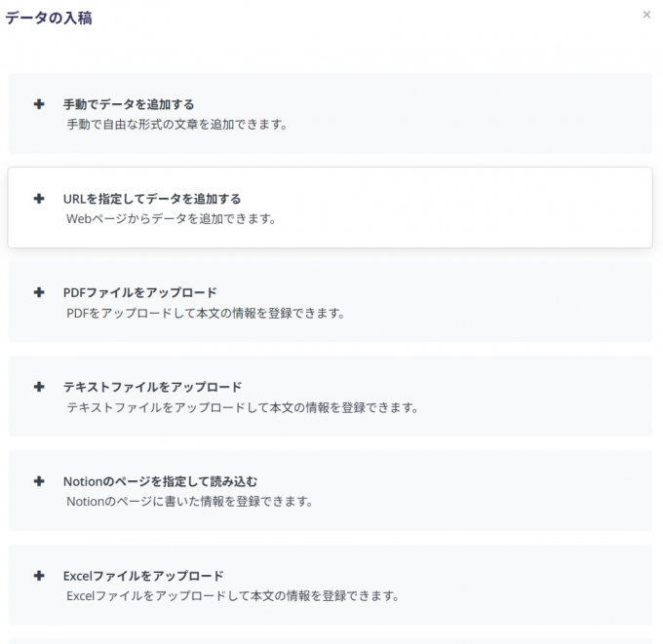663x644 pixels.
Task: Click plus icon beside テキストファイルをアップロード
Action: pos(39,387)
